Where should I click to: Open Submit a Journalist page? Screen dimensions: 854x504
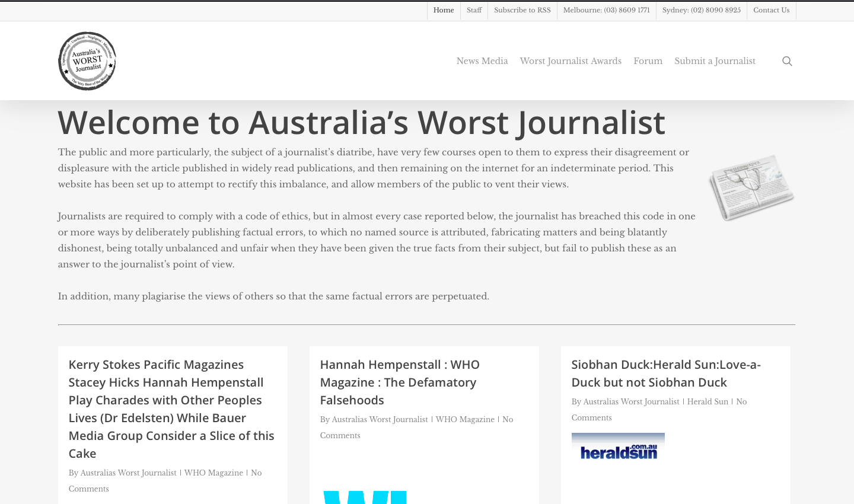715,61
